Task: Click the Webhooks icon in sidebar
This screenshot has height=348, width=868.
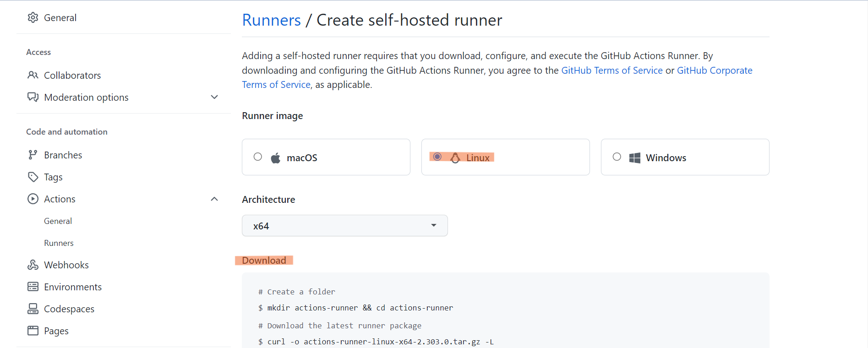Action: click(33, 265)
